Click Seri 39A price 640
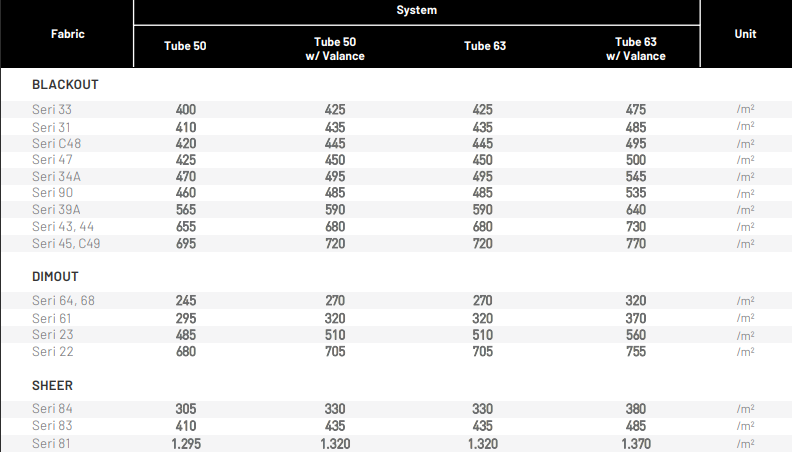792x452 pixels. (636, 210)
